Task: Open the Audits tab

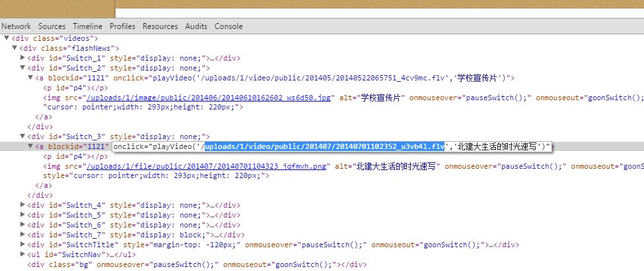Action: coord(196,26)
